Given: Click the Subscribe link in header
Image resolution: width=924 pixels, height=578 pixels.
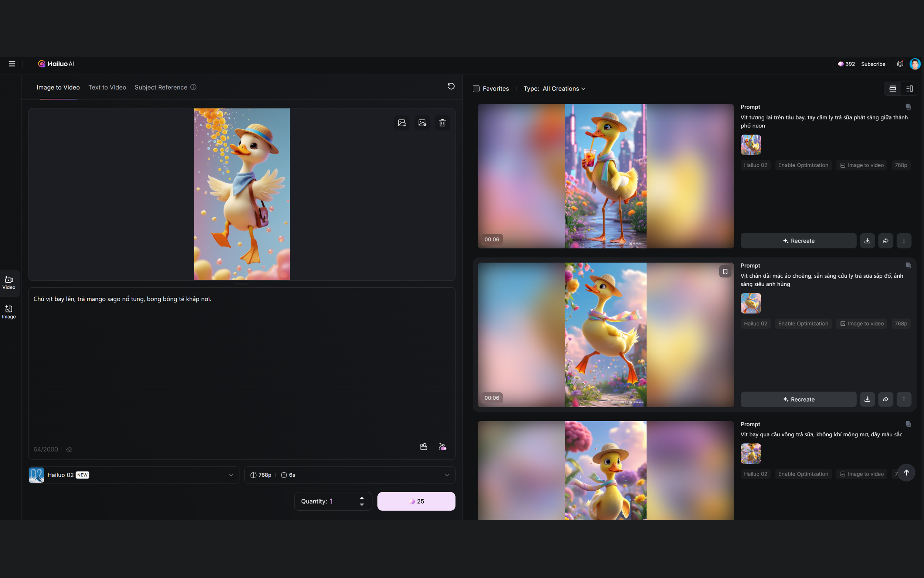Looking at the screenshot, I should tap(873, 64).
